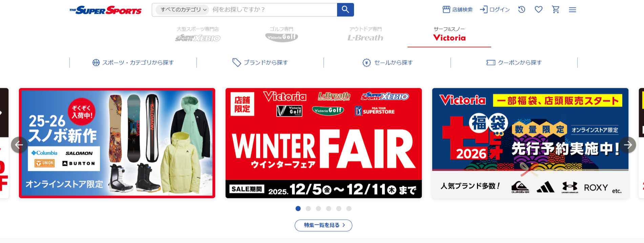Select the fourth carousel pagination dot

coord(329,208)
